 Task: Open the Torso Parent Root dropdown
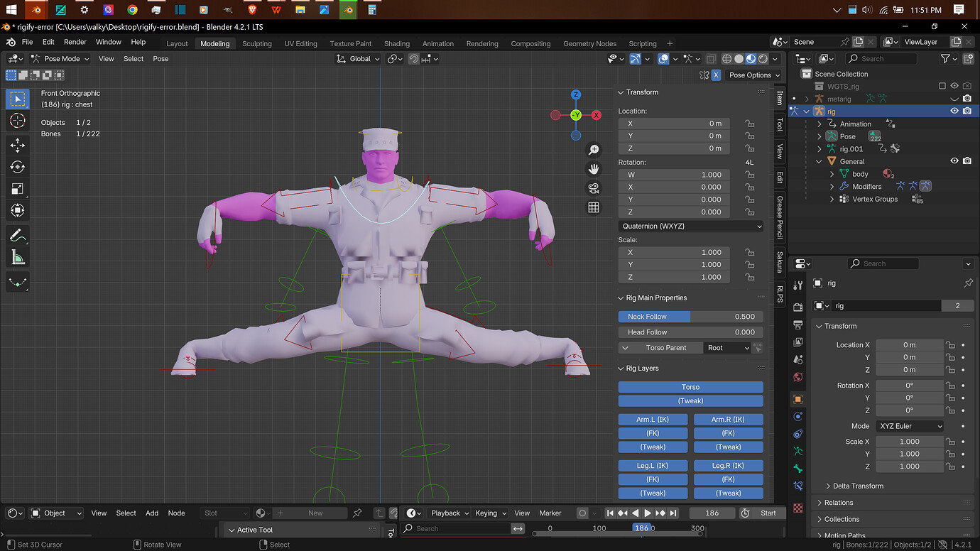tap(727, 348)
